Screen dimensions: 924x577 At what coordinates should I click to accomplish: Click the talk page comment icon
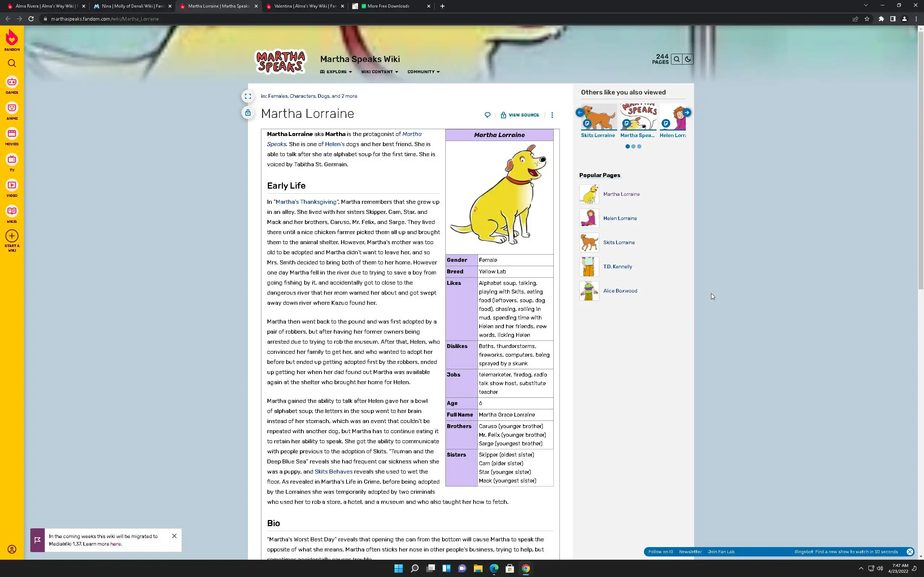coord(488,115)
